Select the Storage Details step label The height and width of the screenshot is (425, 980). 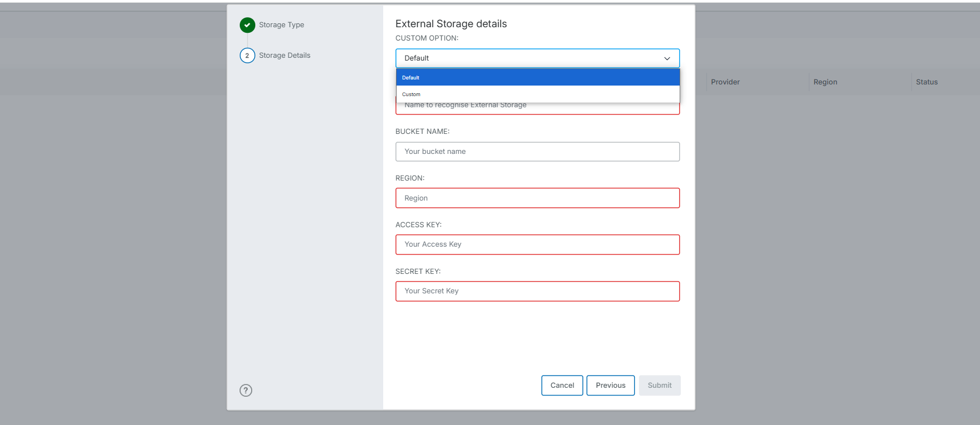(284, 56)
